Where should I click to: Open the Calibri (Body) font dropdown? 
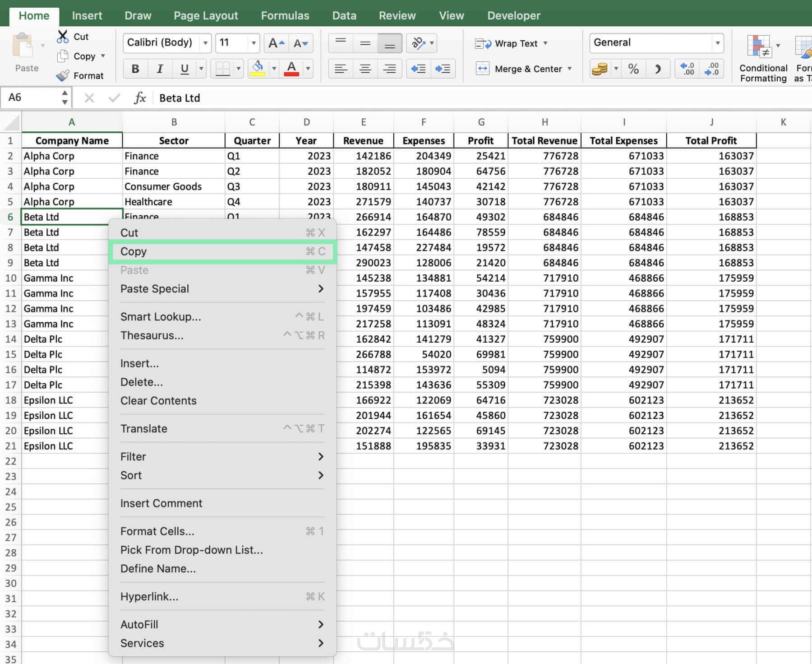pyautogui.click(x=205, y=43)
